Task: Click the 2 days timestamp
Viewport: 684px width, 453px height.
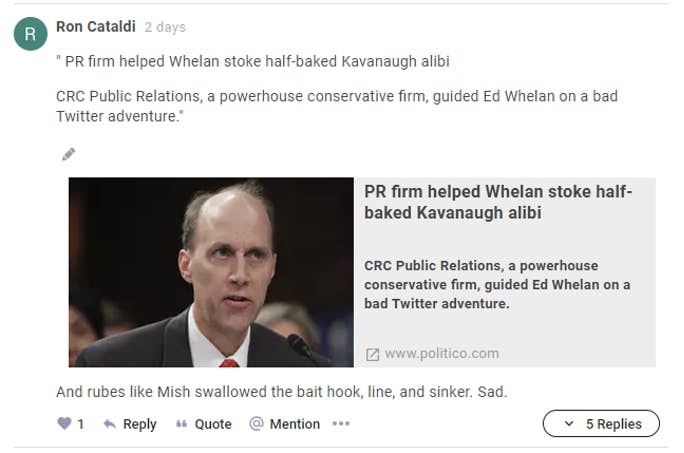Action: coord(165,27)
